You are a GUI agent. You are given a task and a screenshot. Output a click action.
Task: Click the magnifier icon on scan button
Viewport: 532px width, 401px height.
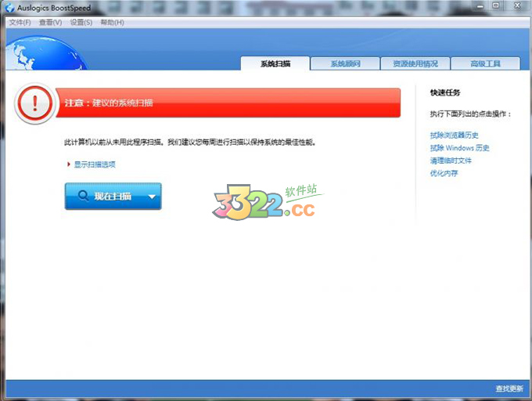[x=83, y=196]
